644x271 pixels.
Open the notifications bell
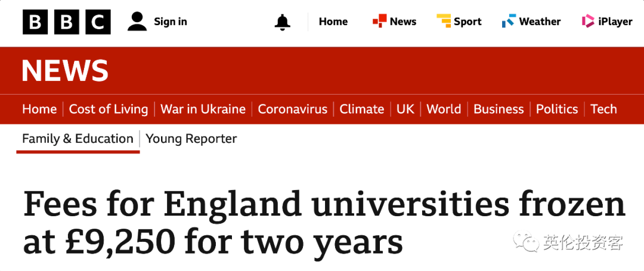[283, 21]
